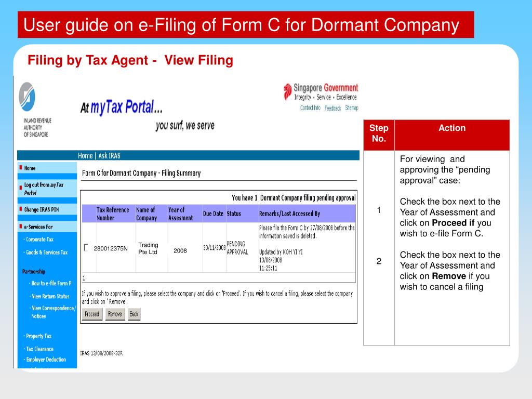
Task: Open Tax Clearance link
Action: click(38, 349)
